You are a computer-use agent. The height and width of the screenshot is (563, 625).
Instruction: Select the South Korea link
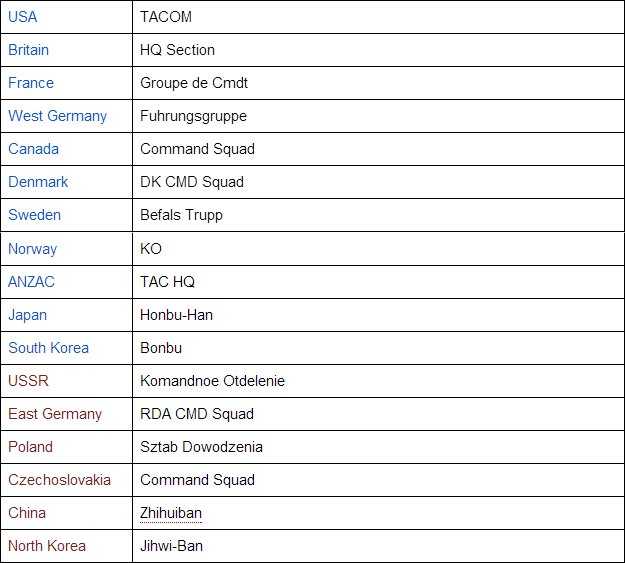[48, 348]
